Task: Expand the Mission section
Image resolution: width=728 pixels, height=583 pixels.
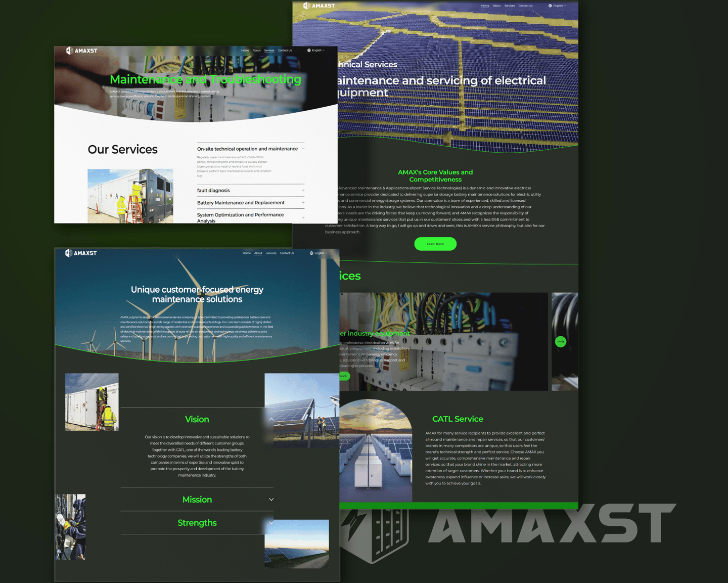Action: click(271, 500)
